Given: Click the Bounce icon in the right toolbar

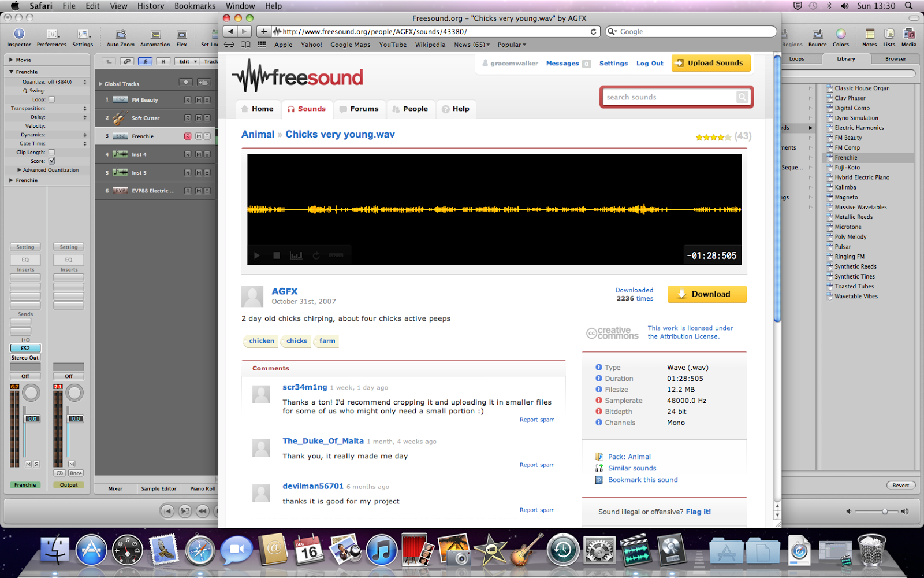Looking at the screenshot, I should [817, 36].
